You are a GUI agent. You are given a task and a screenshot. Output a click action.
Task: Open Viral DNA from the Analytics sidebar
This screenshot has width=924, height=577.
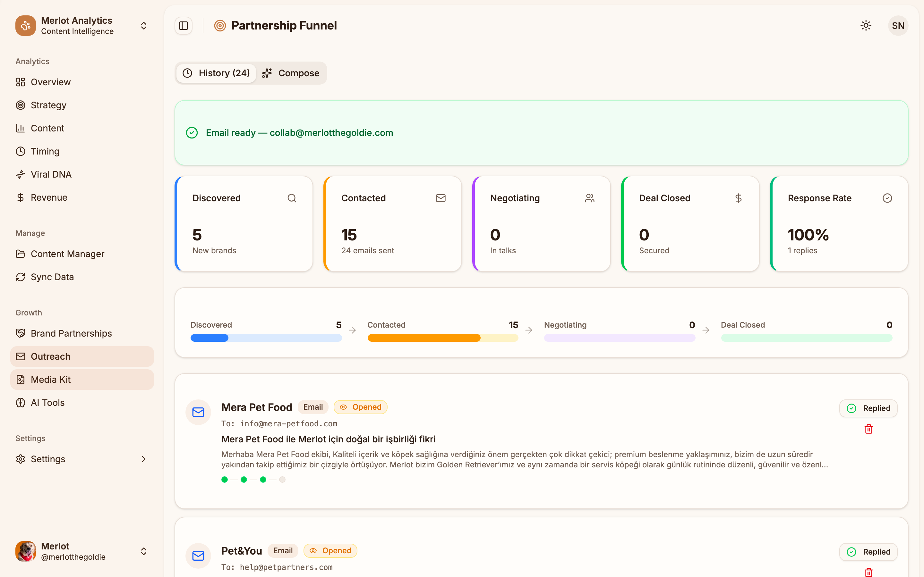[x=51, y=174]
